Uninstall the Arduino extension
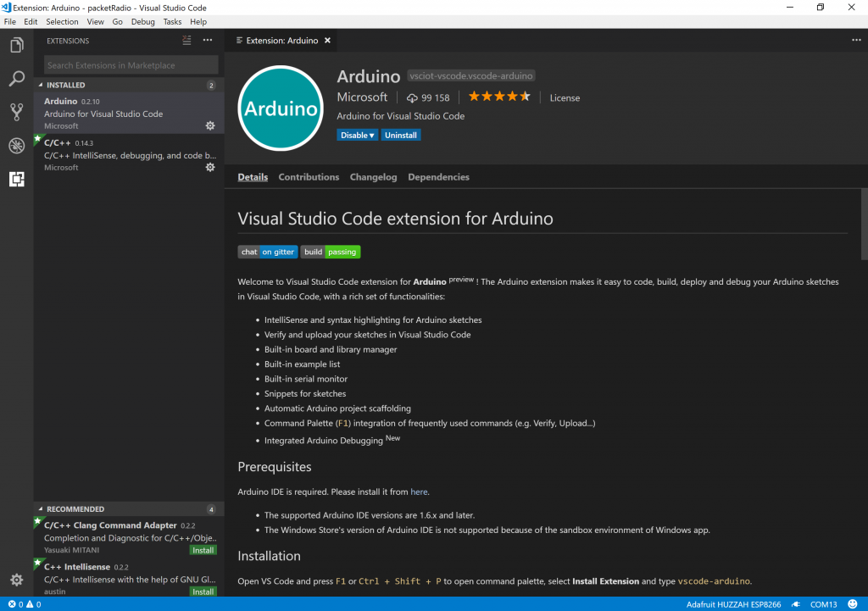This screenshot has height=611, width=868. 400,135
